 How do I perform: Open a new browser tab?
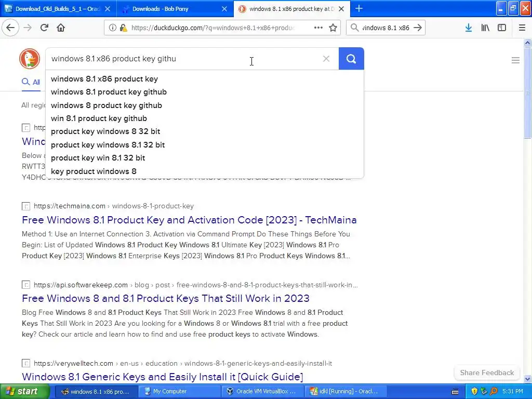click(358, 8)
